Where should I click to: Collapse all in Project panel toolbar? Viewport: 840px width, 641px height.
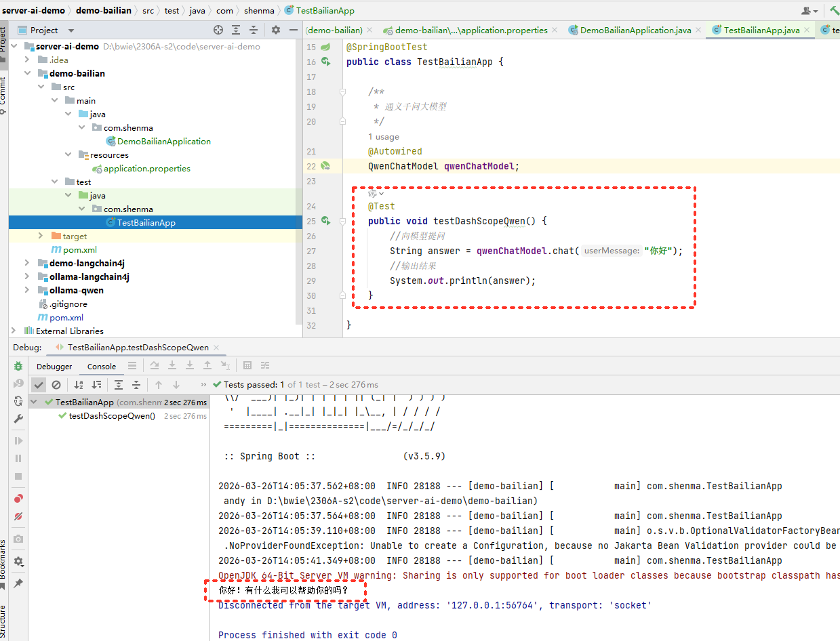pos(254,30)
